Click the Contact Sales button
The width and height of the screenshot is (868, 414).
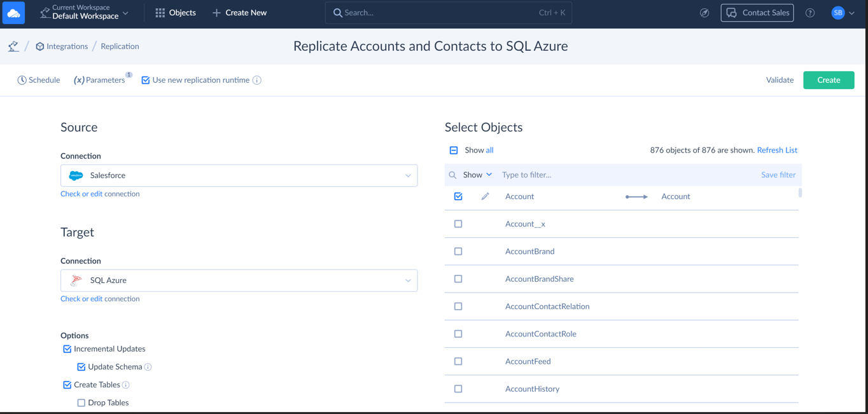[757, 13]
